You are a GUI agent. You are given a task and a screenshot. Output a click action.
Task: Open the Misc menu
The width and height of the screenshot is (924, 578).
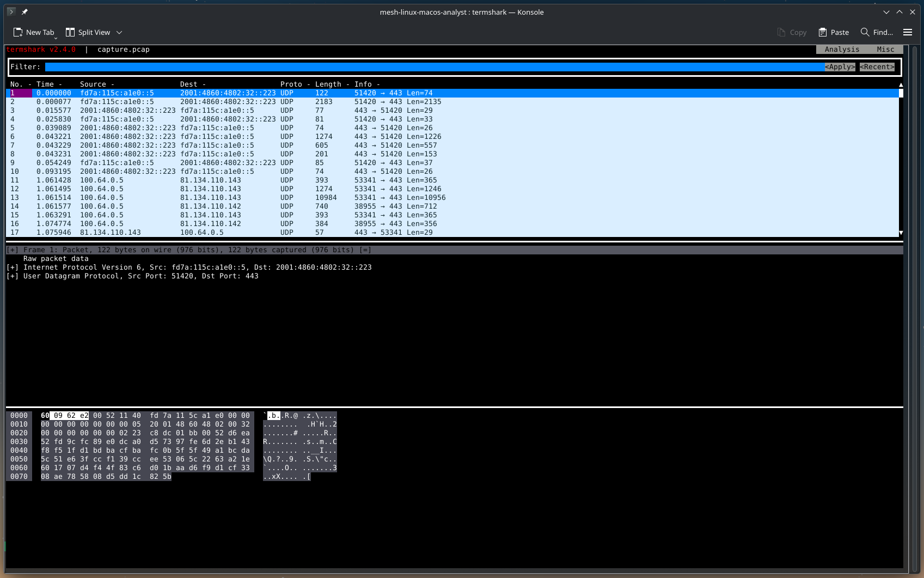pyautogui.click(x=885, y=50)
